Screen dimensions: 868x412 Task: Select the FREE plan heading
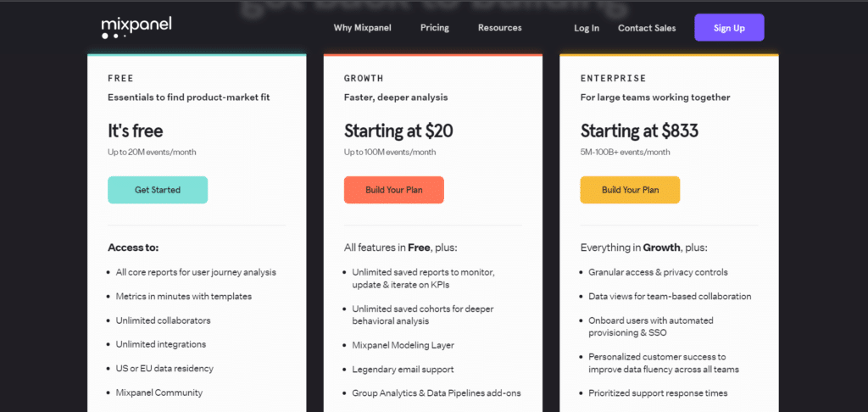[120, 78]
